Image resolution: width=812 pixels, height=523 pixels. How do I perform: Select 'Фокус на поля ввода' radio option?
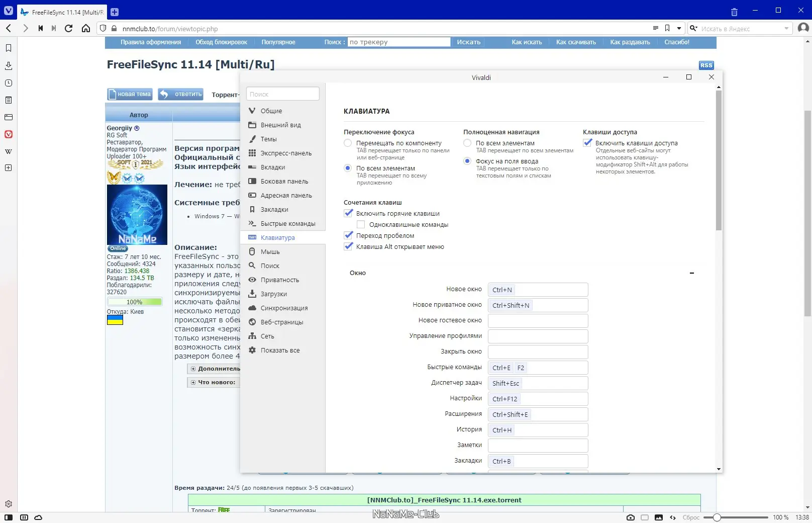tap(467, 161)
